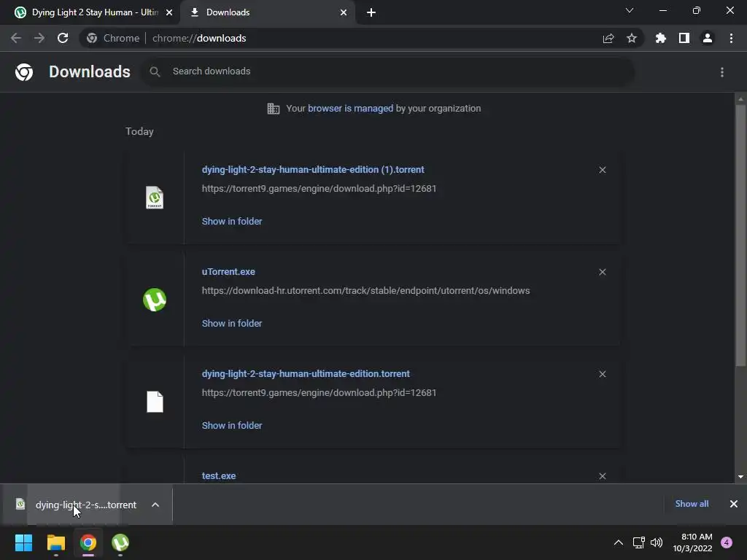Click the Chrome site-info chip in address bar
The height and width of the screenshot is (560, 747).
[113, 38]
